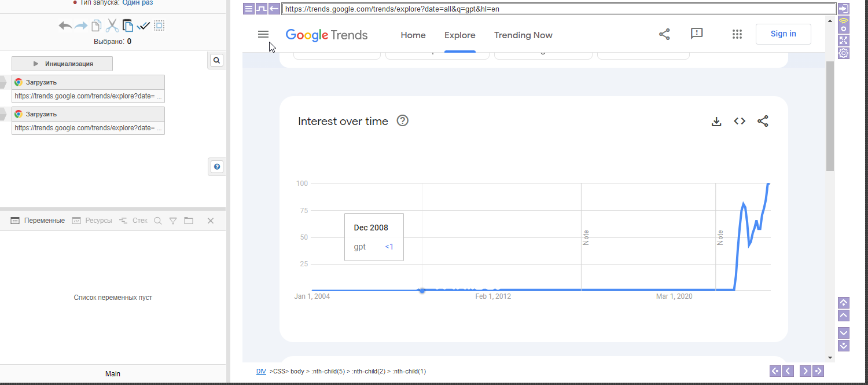This screenshot has width=868, height=385.
Task: Click the undo arrow in the editor toolbar
Action: 65,25
